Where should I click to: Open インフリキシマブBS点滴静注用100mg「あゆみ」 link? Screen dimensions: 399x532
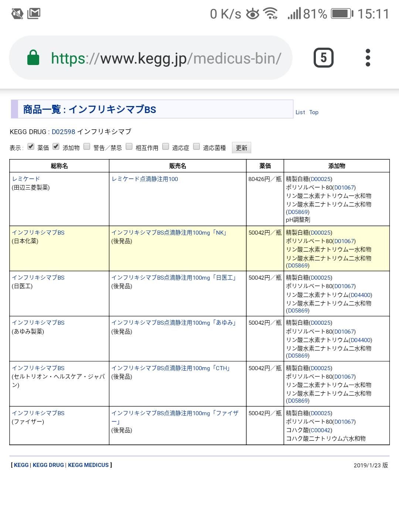coord(174,323)
